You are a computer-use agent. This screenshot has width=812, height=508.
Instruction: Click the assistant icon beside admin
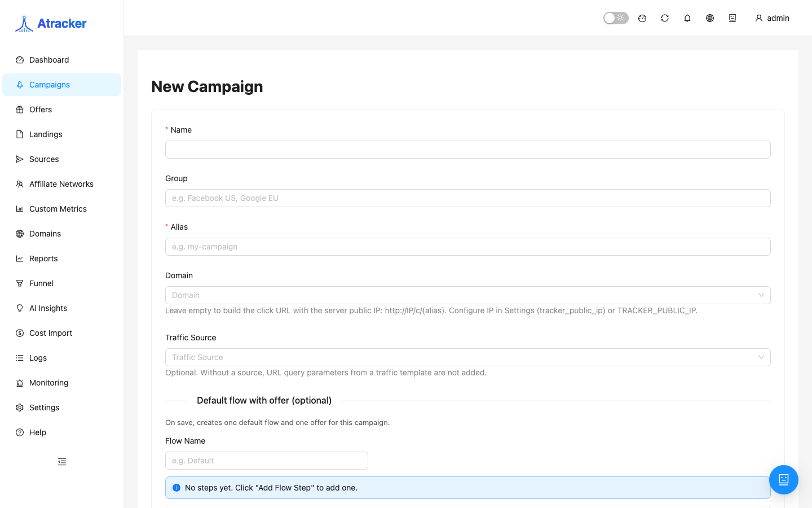(x=732, y=18)
